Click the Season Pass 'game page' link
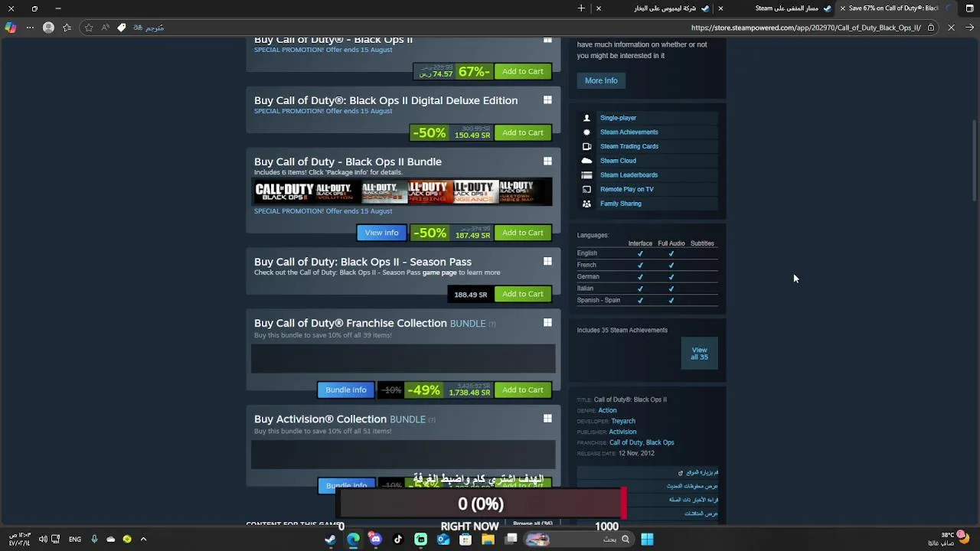This screenshot has width=980, height=551. (439, 272)
